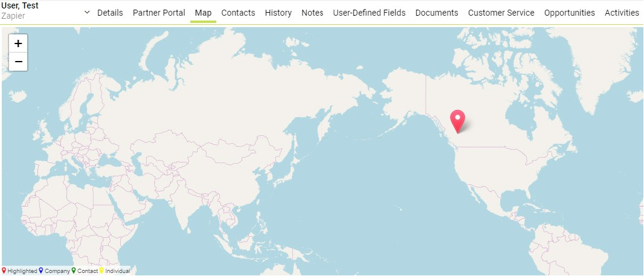This screenshot has width=644, height=276.
Task: Select the Map tab
Action: coord(204,13)
